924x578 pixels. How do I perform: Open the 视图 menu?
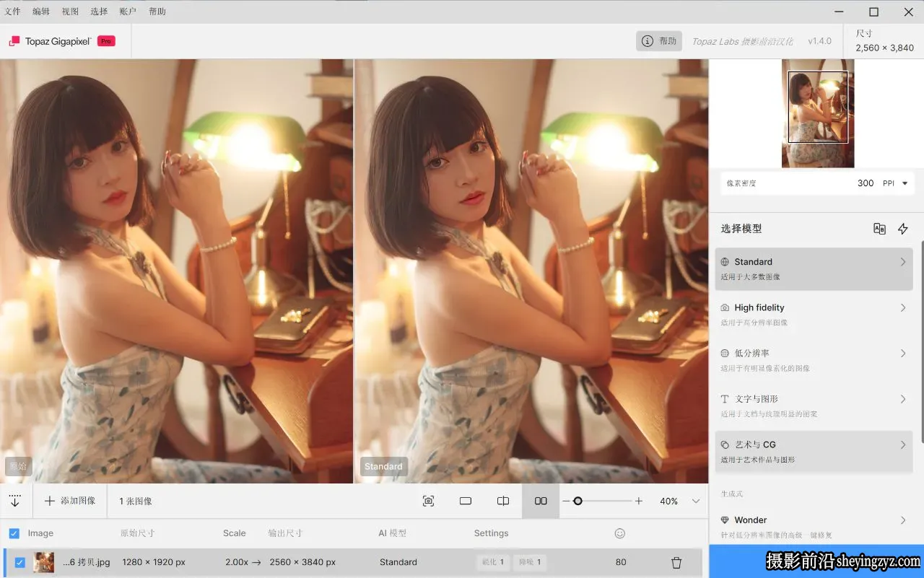[70, 12]
